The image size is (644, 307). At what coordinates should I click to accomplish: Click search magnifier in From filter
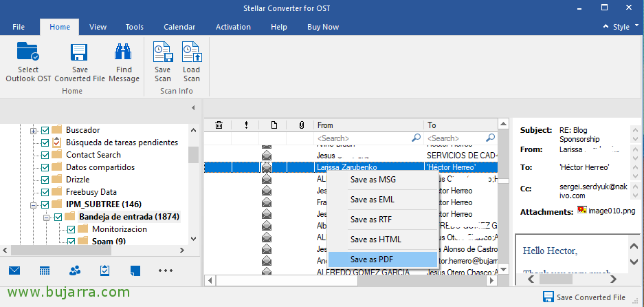coord(416,138)
